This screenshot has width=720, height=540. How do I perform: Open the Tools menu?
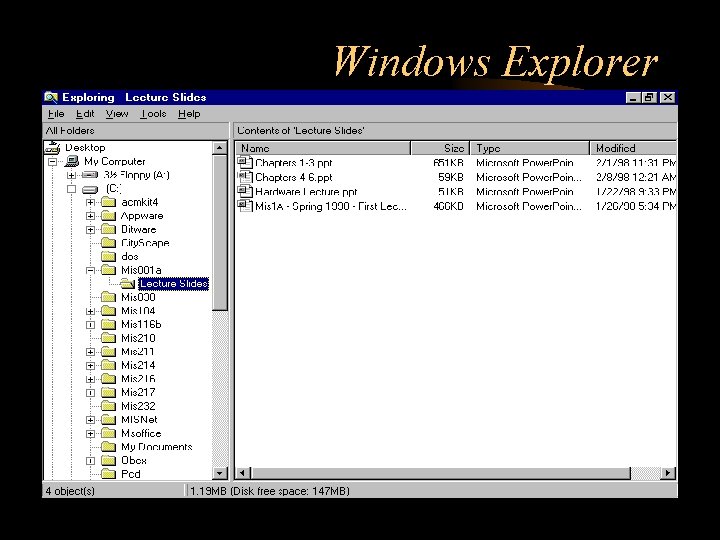pyautogui.click(x=153, y=114)
